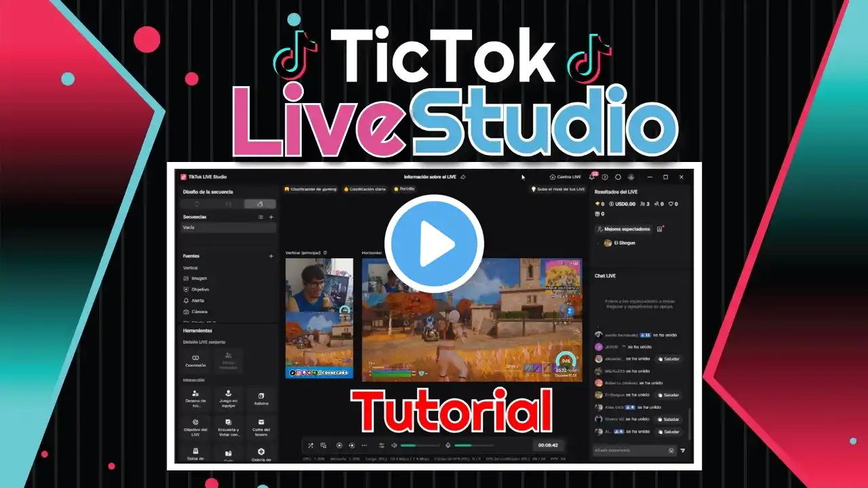Click Saludar in El Shogun's chat row

(668, 394)
